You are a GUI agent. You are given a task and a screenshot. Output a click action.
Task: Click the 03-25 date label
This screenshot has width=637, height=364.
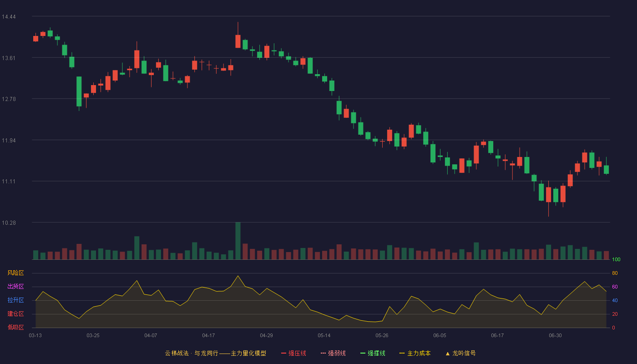[93, 335]
